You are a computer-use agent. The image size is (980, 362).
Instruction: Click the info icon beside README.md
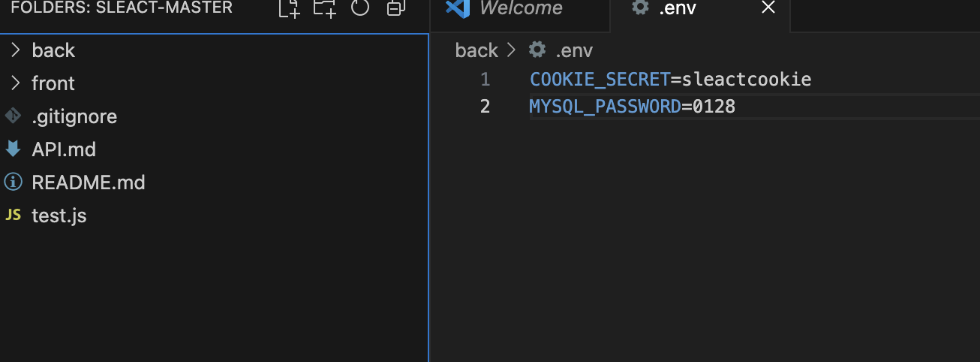tap(13, 183)
